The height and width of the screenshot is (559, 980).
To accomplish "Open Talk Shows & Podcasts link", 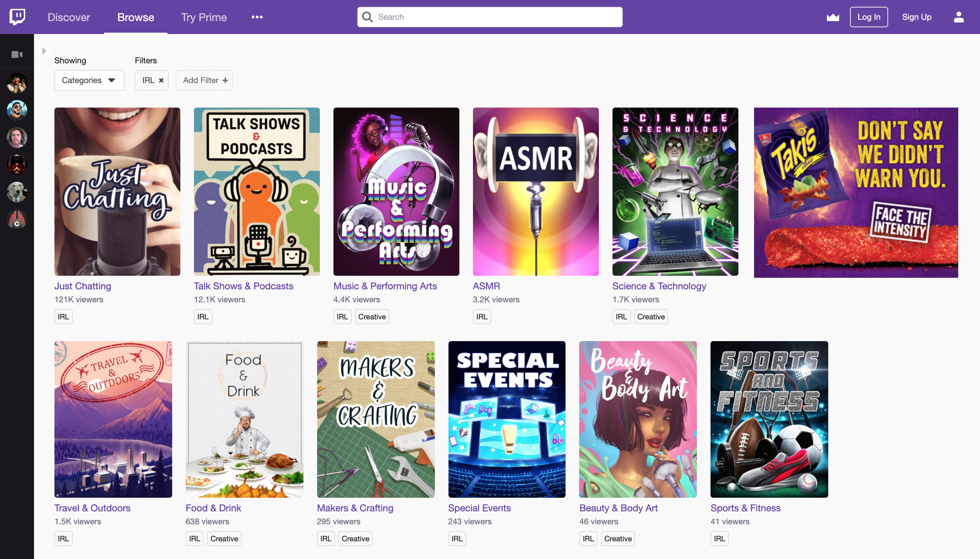I will (243, 286).
